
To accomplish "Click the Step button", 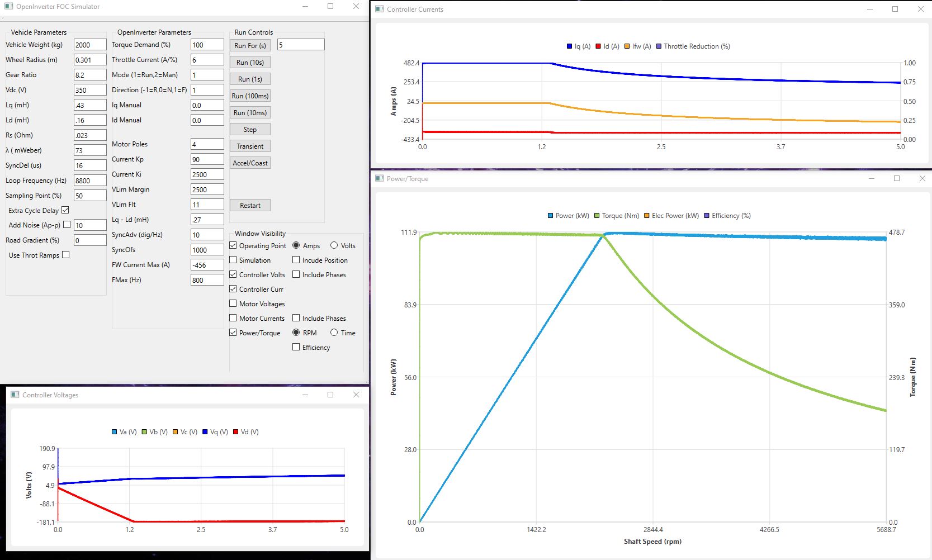I will coord(250,129).
